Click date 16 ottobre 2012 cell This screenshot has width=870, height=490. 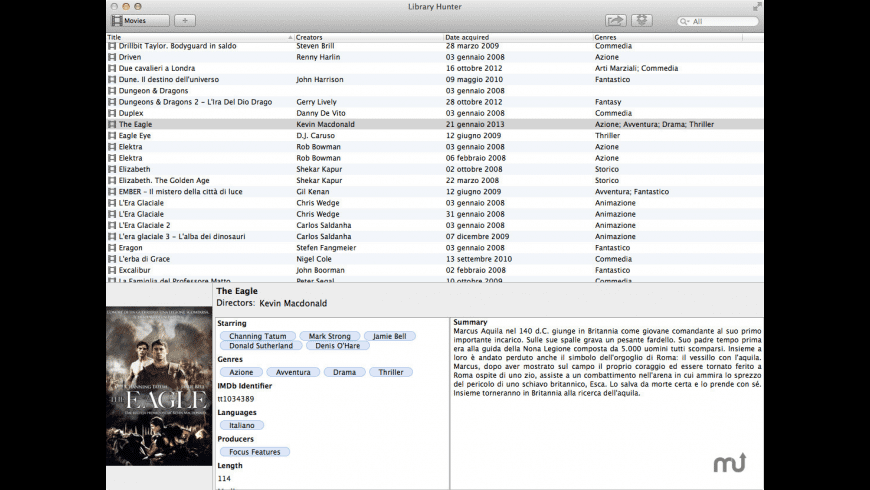[474, 68]
